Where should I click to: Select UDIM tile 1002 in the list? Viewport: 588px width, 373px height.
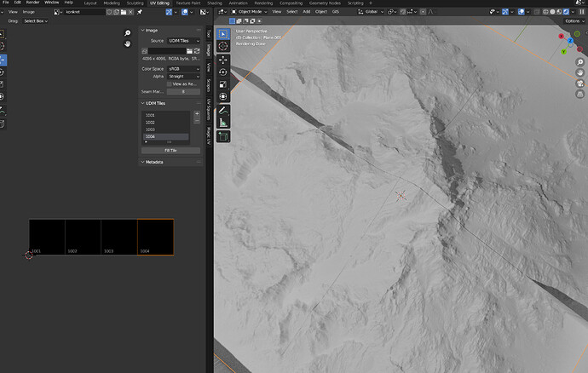(166, 123)
